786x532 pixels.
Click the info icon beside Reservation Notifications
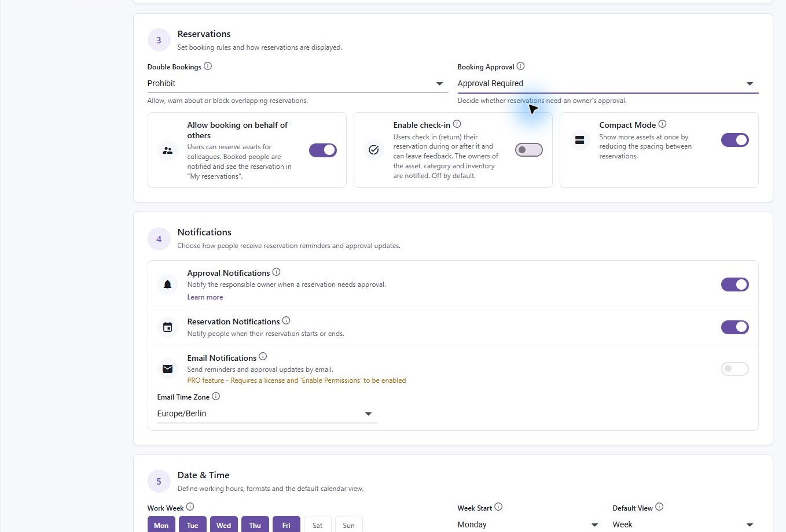point(286,321)
